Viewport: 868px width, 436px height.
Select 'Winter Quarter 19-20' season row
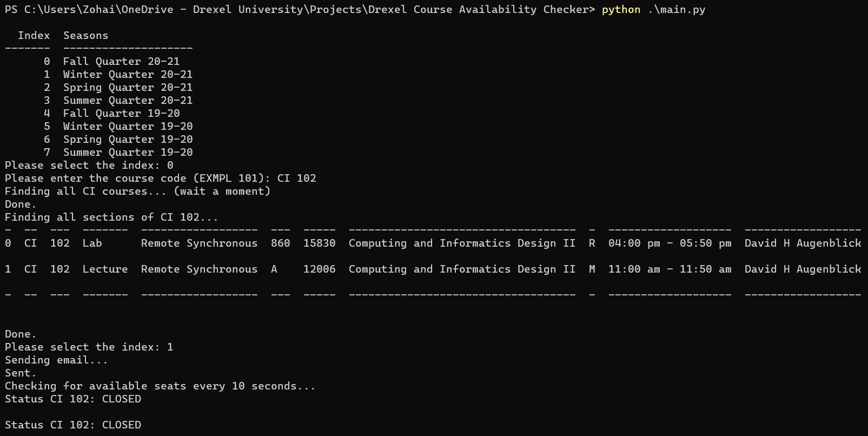click(128, 127)
